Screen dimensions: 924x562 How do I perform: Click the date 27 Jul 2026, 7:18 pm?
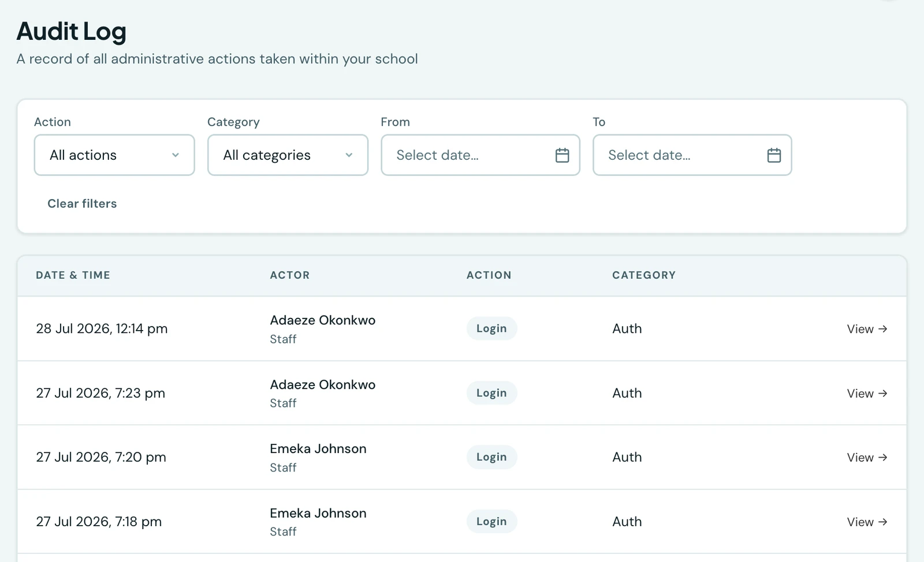pyautogui.click(x=99, y=522)
